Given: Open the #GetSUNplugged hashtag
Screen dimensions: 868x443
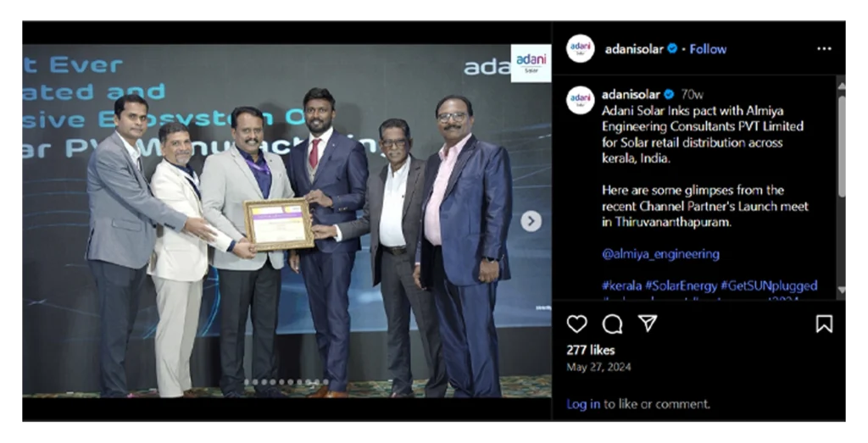Looking at the screenshot, I should pos(769,286).
